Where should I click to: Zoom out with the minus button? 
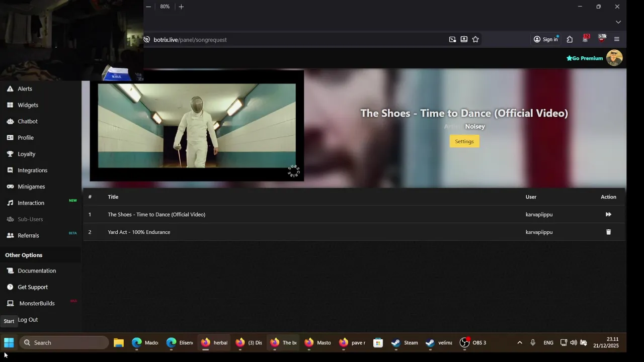coord(148,7)
